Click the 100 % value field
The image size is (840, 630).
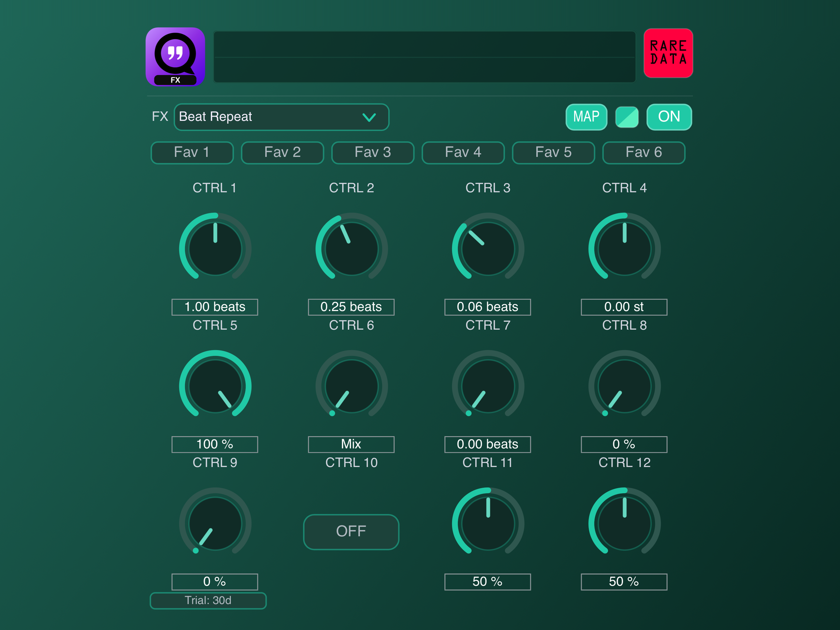(x=215, y=444)
